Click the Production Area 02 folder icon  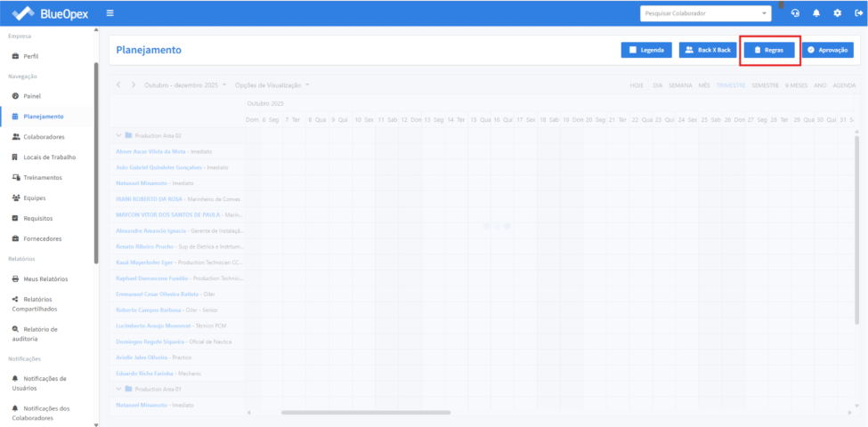pos(128,135)
